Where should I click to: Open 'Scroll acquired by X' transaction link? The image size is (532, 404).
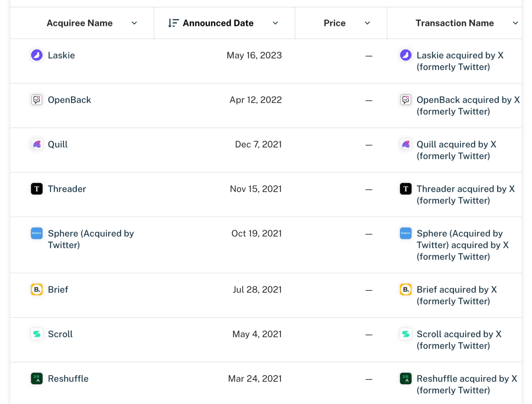[x=459, y=340]
